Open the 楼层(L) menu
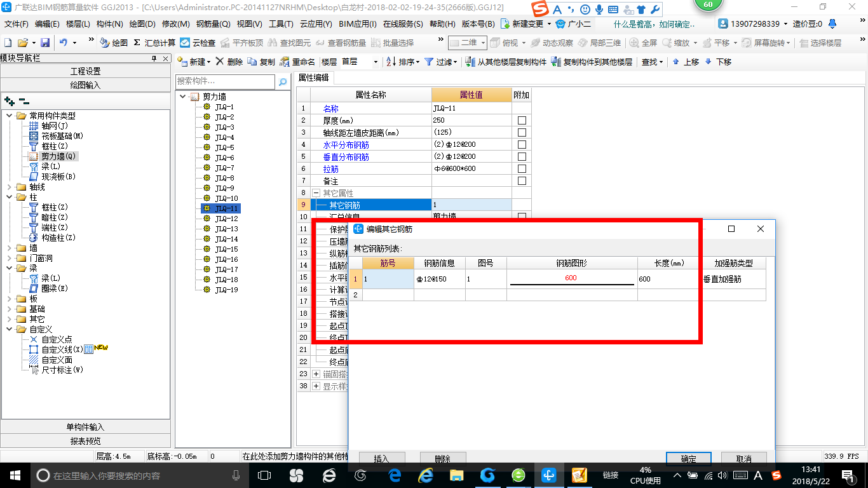Image resolution: width=868 pixels, height=488 pixels. point(78,24)
